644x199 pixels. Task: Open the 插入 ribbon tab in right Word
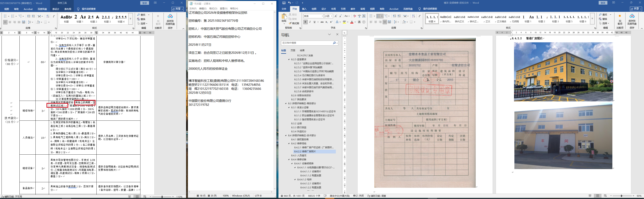304,9
